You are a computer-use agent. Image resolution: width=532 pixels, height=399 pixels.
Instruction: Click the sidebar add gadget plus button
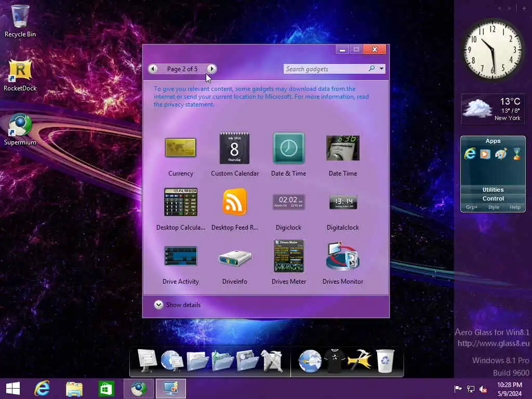point(524,8)
